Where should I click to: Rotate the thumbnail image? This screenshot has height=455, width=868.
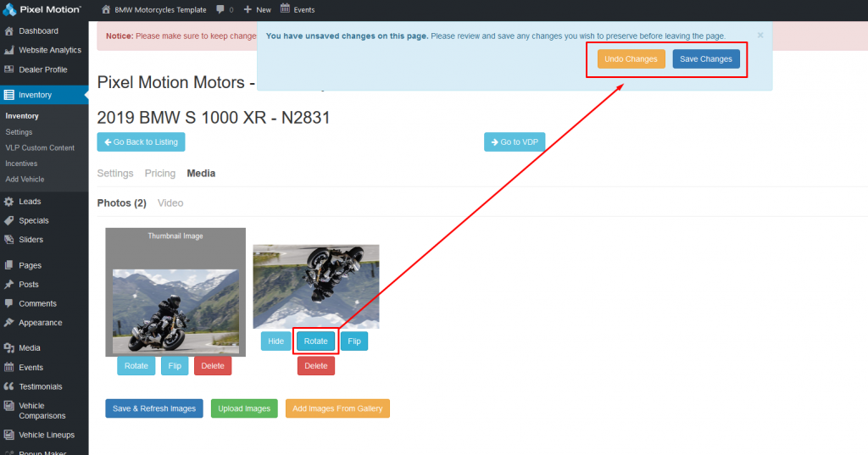pos(136,366)
